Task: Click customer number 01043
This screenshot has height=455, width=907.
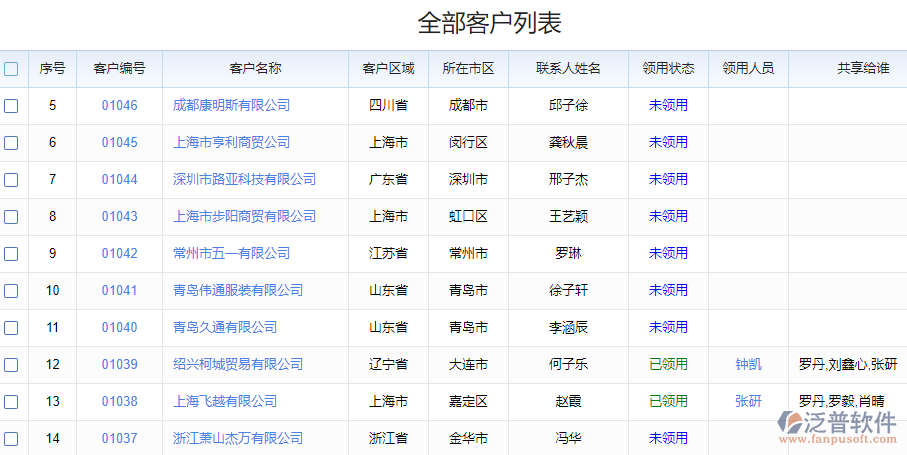Action: [x=119, y=216]
